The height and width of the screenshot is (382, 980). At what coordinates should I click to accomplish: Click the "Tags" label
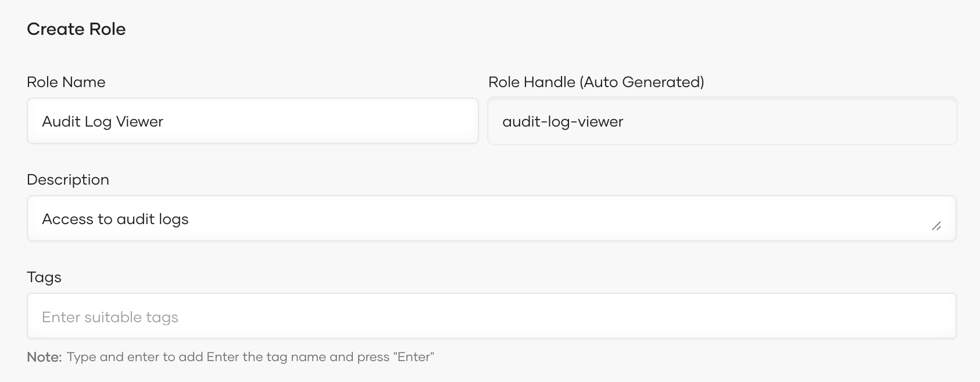(x=44, y=278)
